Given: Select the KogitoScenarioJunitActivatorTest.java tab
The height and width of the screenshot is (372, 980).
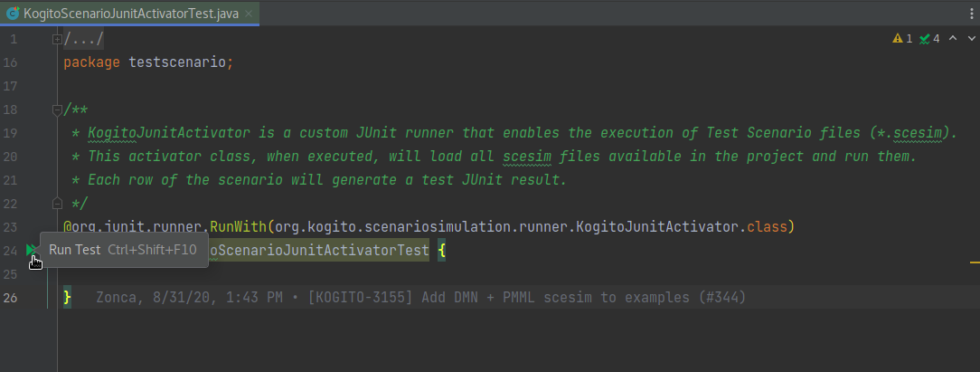Looking at the screenshot, I should (x=130, y=14).
